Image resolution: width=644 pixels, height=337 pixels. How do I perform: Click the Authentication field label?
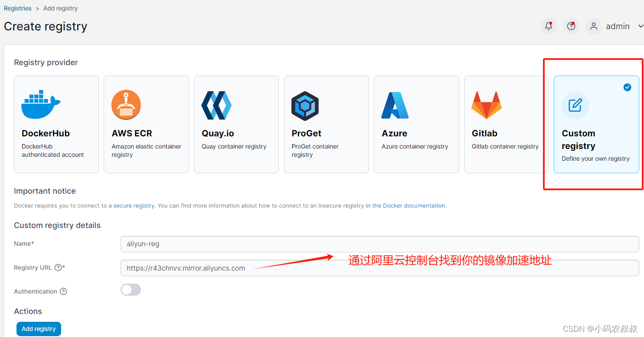(36, 291)
